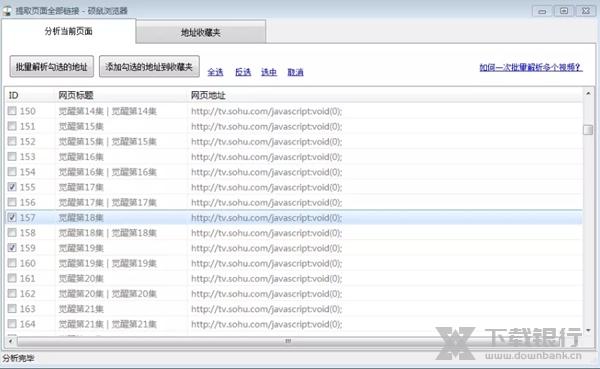Screen dimensions: 600x369
Task: Select the title 觉醒第18集 | 觉醒第18集
Action: pos(108,233)
